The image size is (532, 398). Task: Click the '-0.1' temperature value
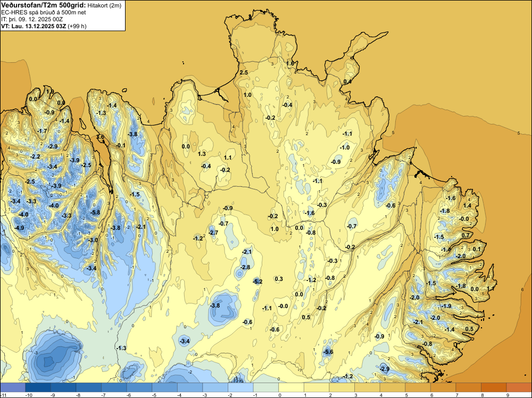pos(121,145)
